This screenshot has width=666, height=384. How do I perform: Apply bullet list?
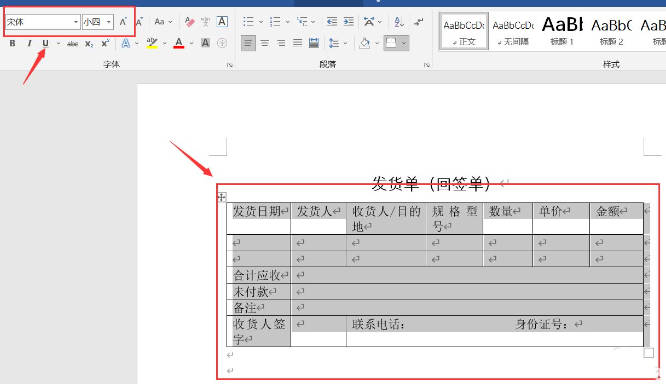[x=248, y=22]
